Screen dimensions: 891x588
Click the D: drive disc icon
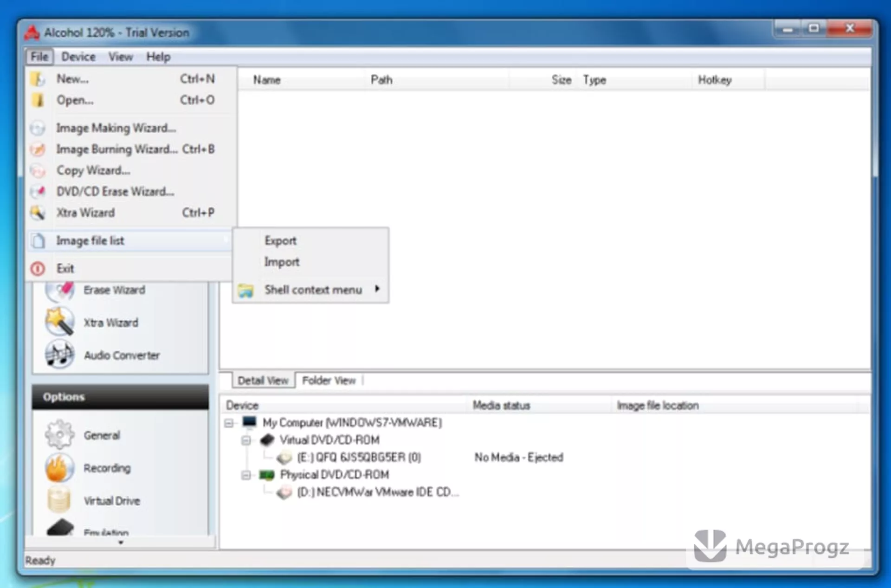[284, 492]
